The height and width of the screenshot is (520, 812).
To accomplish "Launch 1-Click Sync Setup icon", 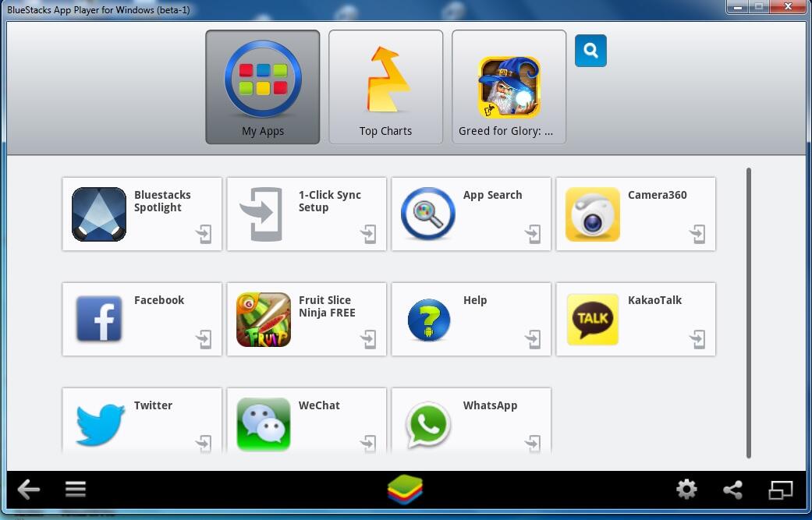I will click(263, 214).
